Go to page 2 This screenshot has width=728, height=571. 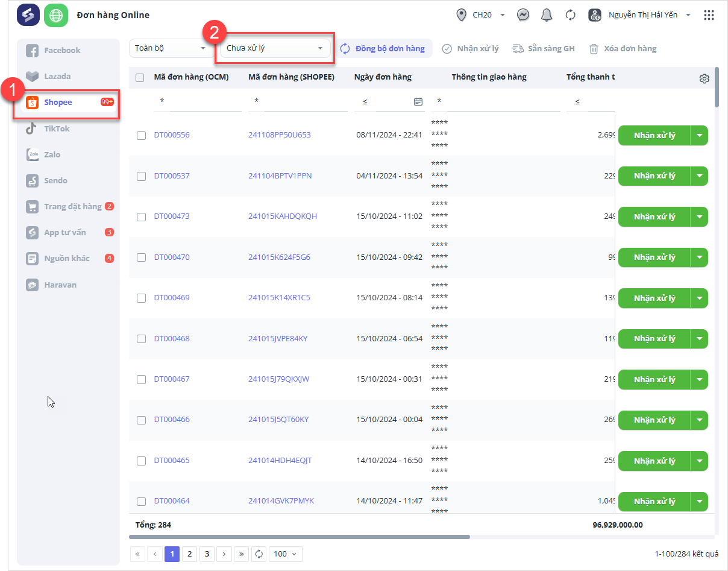[189, 554]
